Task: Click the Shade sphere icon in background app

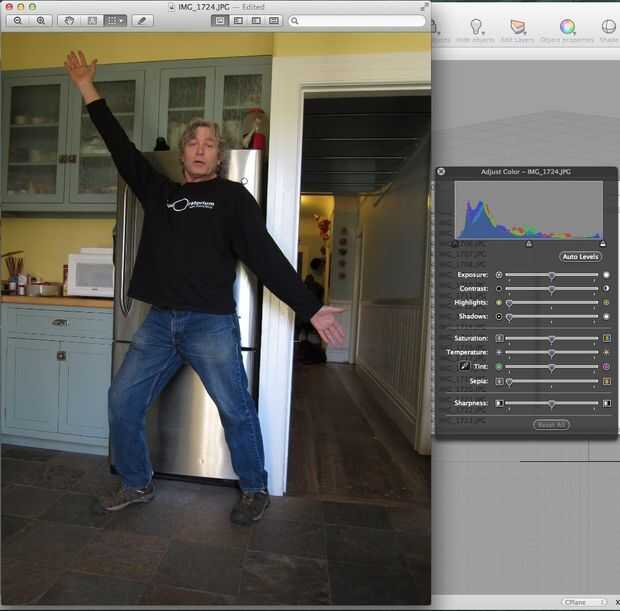Action: click(x=609, y=26)
